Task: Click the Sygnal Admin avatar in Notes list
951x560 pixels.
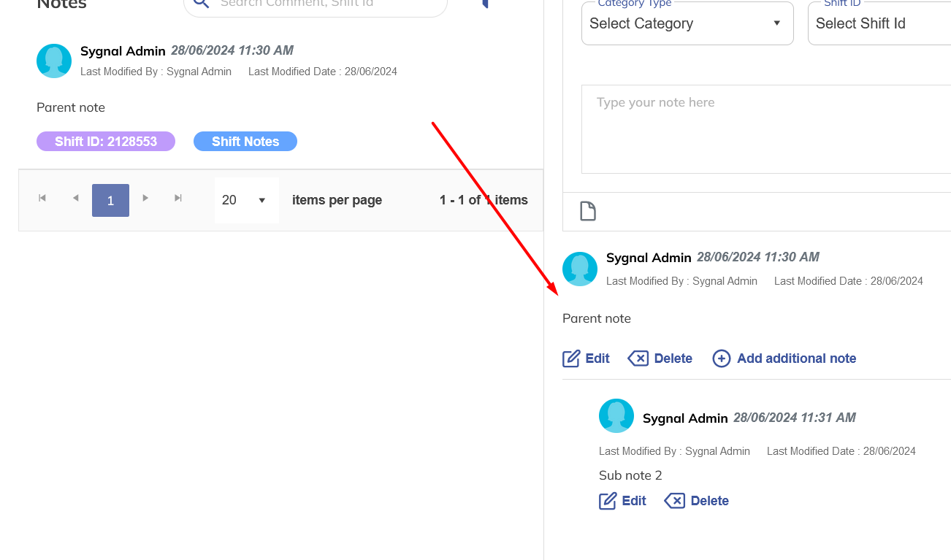Action: (54, 61)
